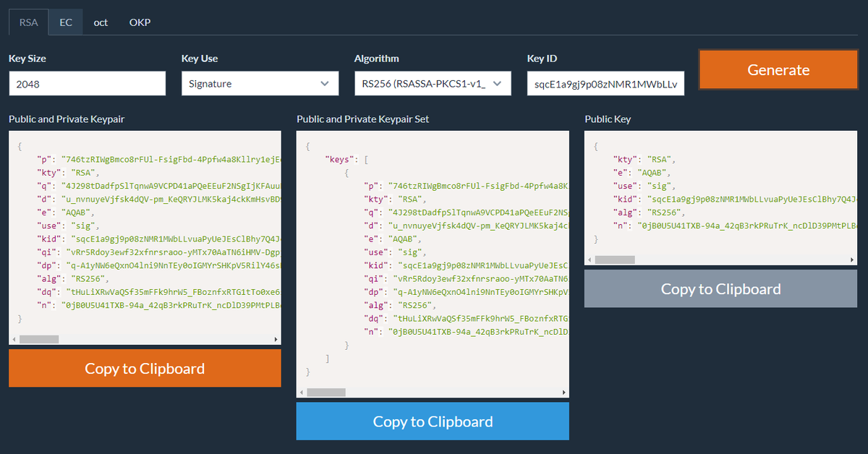Switch to the RSA tab

click(x=29, y=22)
